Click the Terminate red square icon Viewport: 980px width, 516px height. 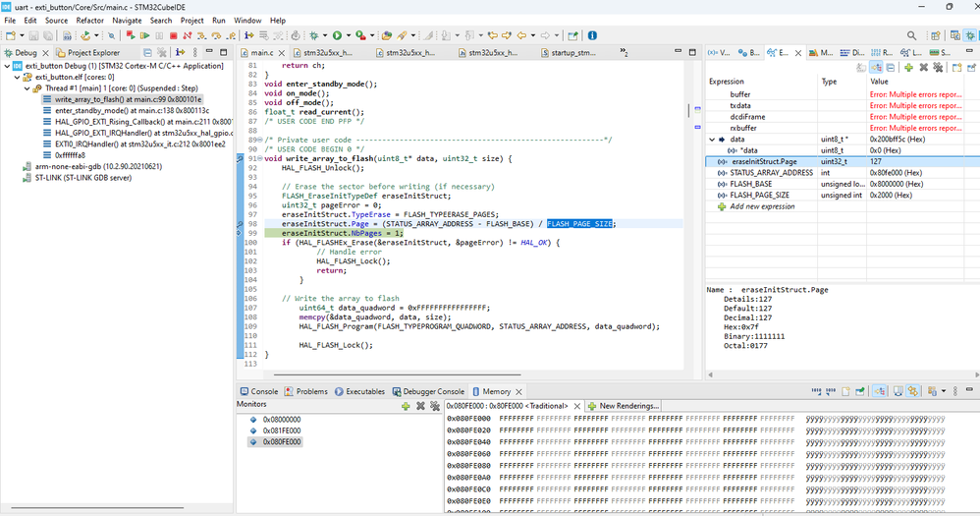click(x=173, y=35)
